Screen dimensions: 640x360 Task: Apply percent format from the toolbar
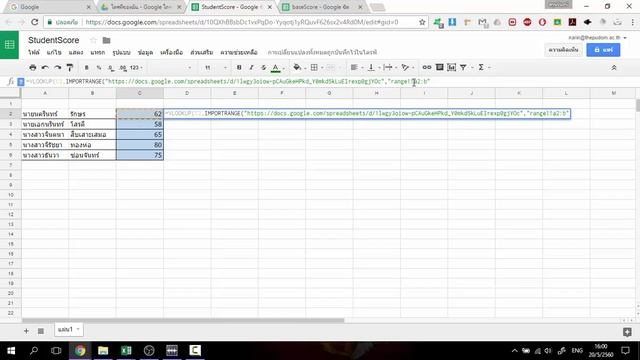[99, 67]
